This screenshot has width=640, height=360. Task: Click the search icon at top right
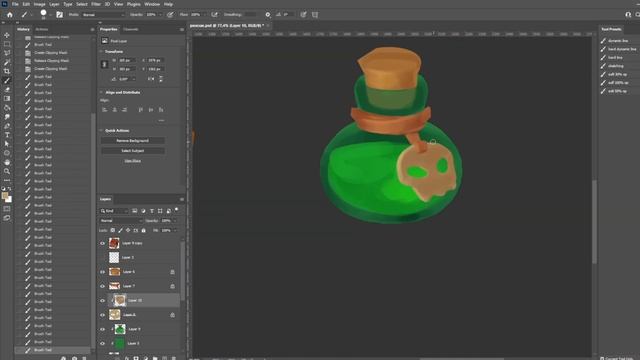click(x=637, y=15)
